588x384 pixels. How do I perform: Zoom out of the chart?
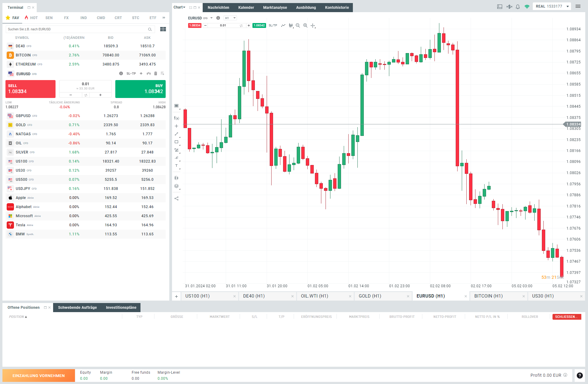pyautogui.click(x=298, y=25)
